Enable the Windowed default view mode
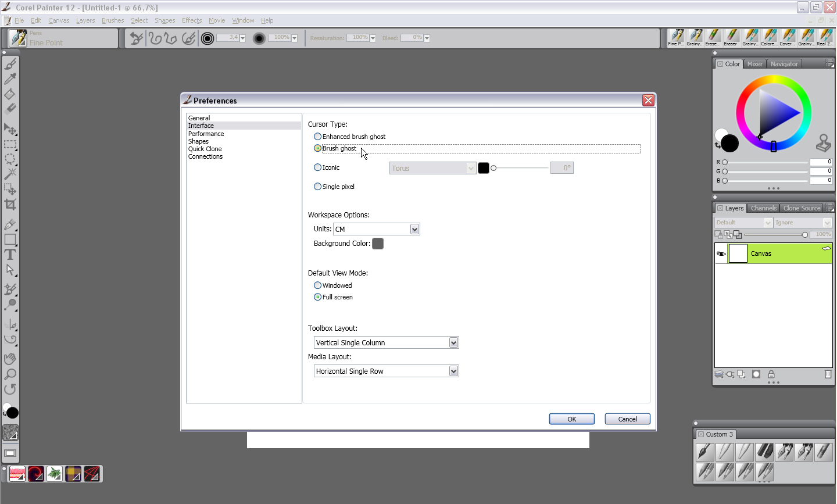 point(317,285)
